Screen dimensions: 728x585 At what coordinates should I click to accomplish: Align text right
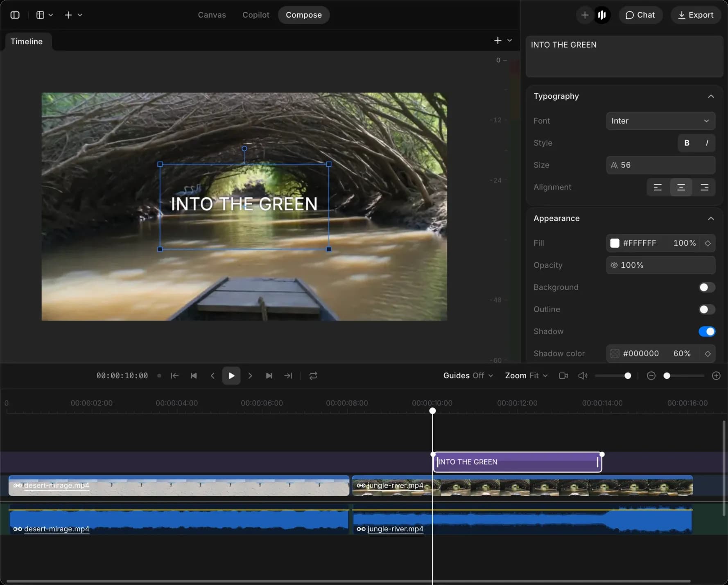click(x=704, y=187)
